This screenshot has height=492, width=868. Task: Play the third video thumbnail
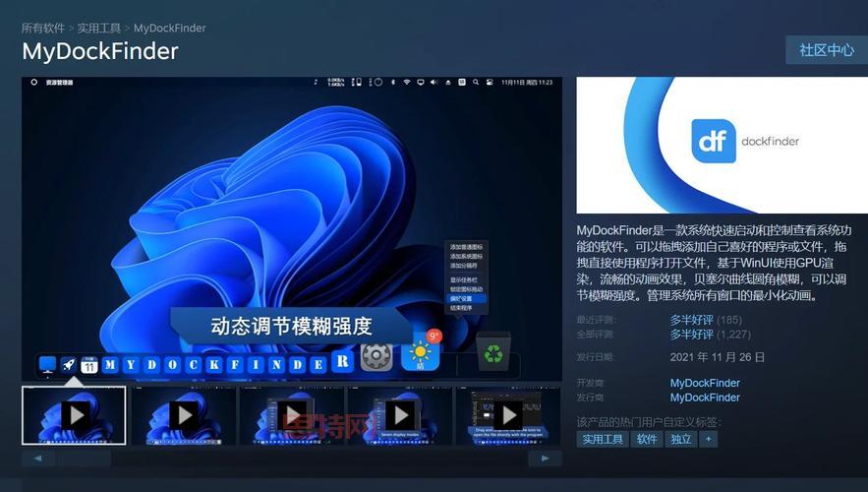[292, 415]
